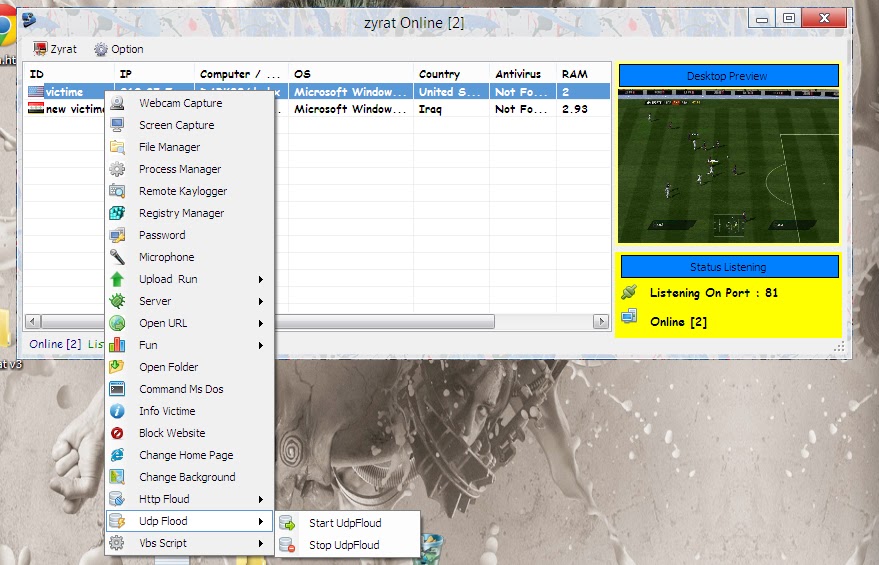This screenshot has height=565, width=879.
Task: Click the Stop UdpFloud red icon
Action: coord(287,545)
